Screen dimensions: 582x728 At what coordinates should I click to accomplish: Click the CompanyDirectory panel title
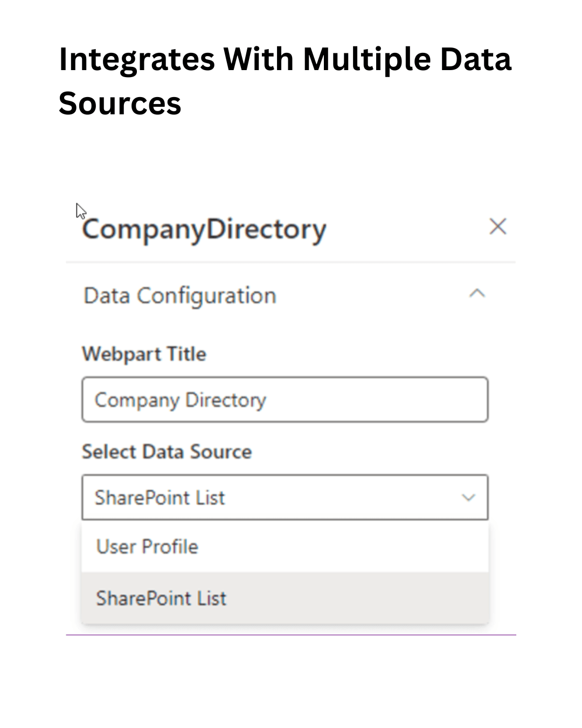[204, 230]
